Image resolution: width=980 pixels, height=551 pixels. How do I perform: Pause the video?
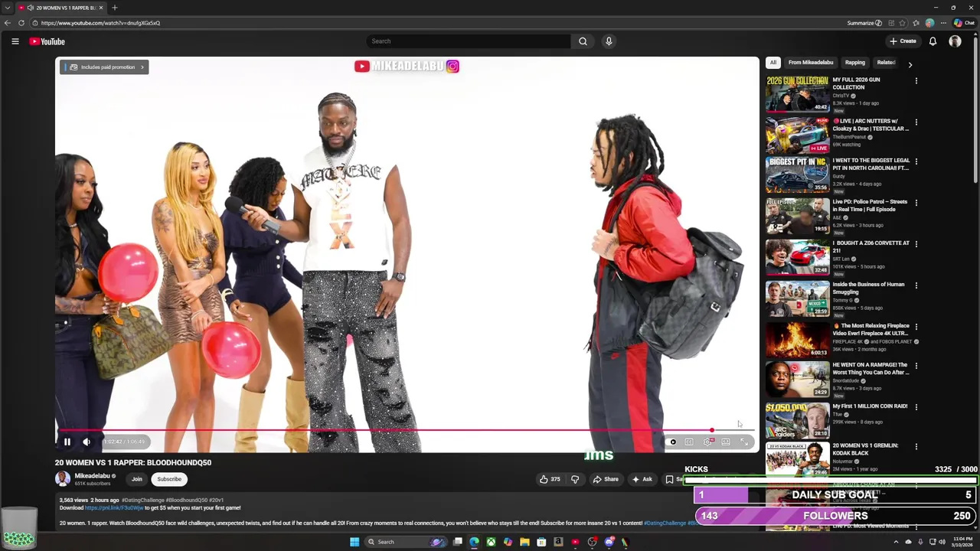pos(67,442)
